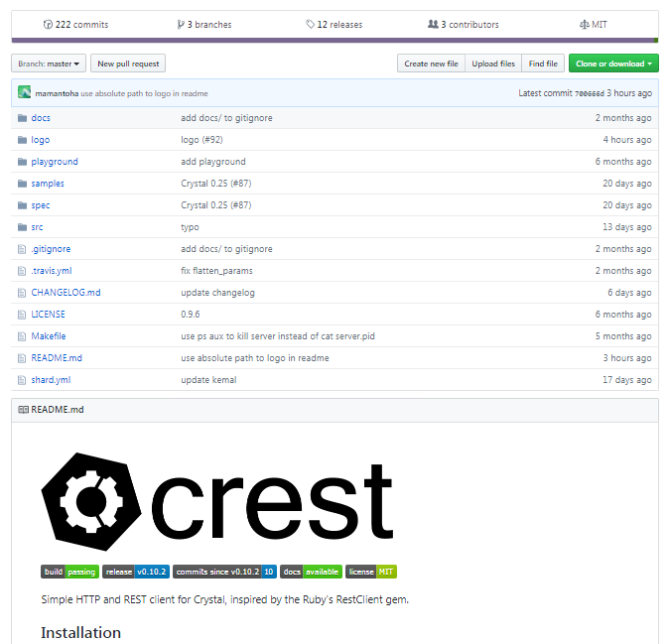Click the commits clock icon

pos(48,25)
